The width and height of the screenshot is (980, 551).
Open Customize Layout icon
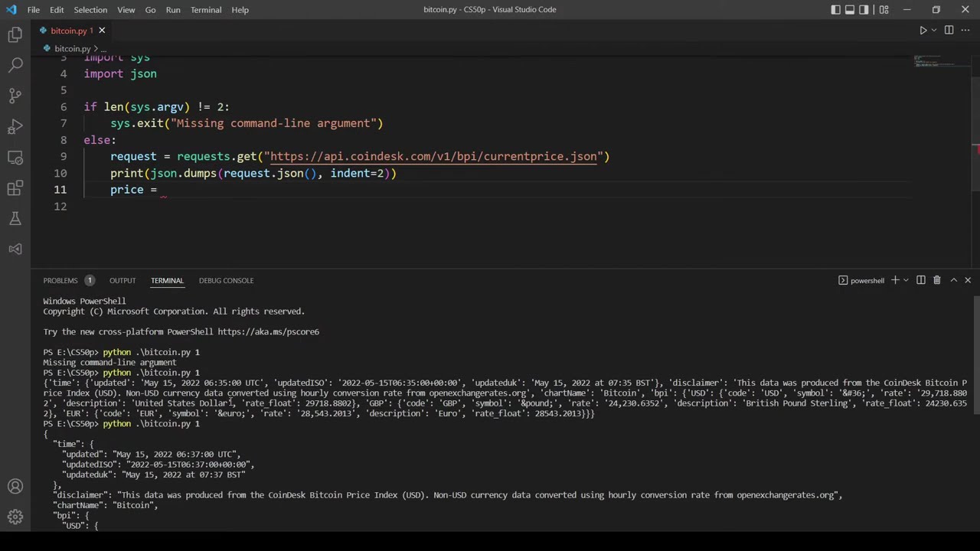884,9
